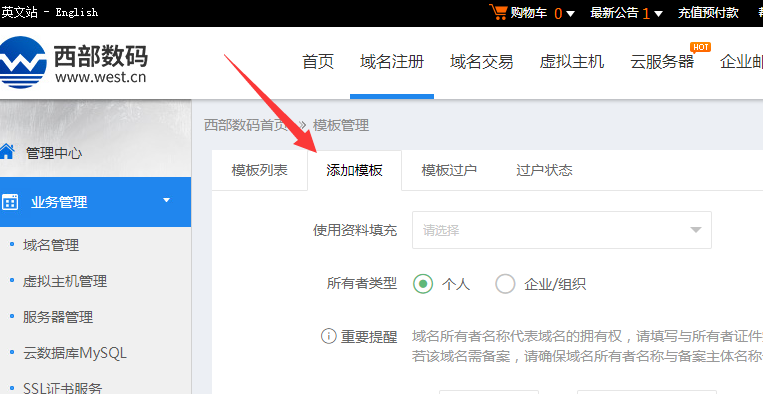The height and width of the screenshot is (394, 763).
Task: Switch to the 模板过户 tab
Action: (449, 170)
